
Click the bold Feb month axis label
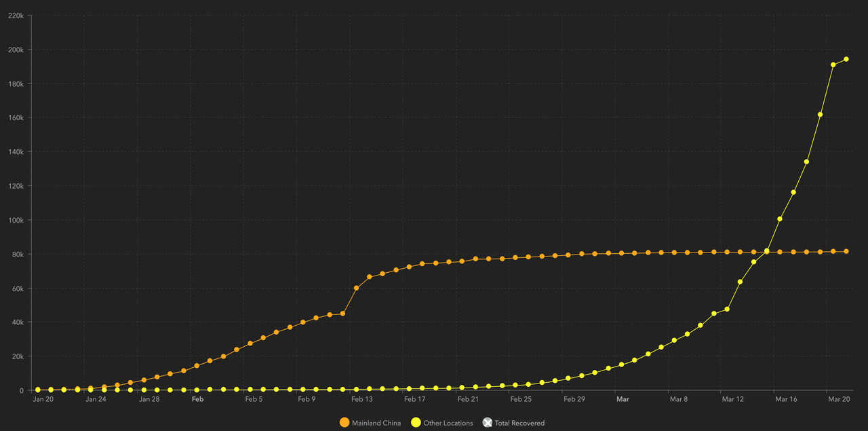point(198,400)
